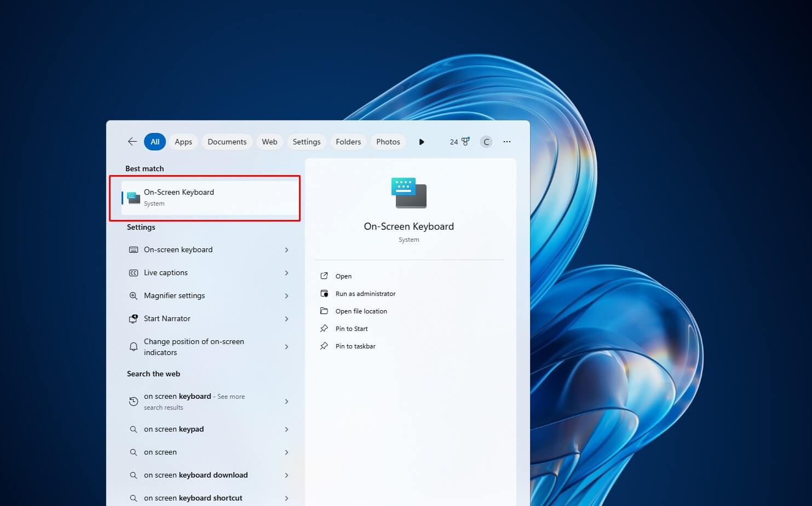Expand the Magnifier settings chevron
The image size is (812, 506).
pos(286,296)
